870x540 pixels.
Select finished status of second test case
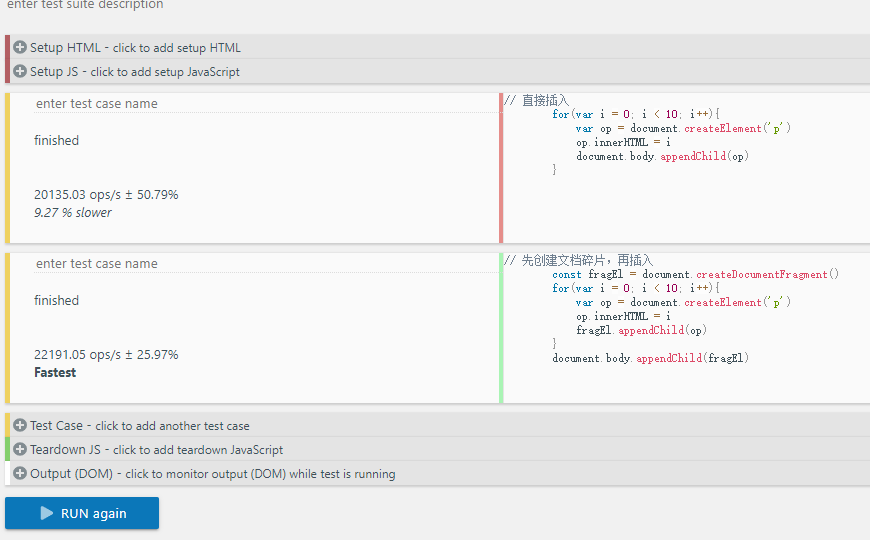(x=57, y=300)
